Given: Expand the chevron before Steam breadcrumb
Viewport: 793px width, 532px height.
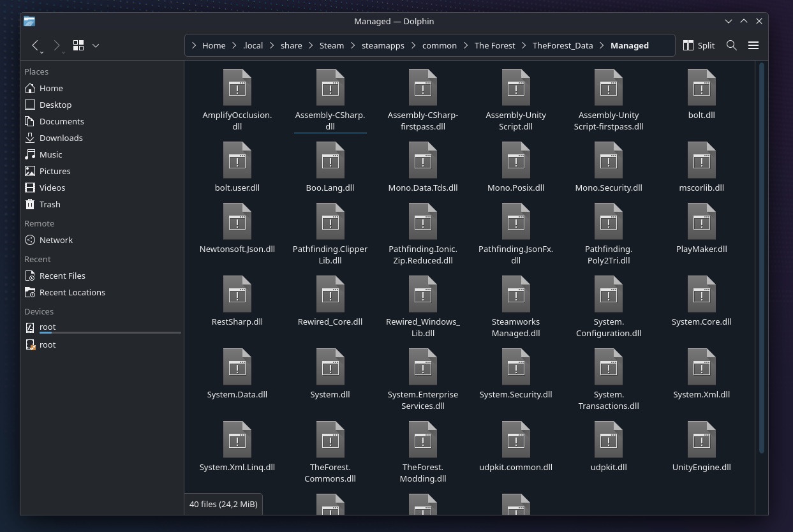Looking at the screenshot, I should (311, 45).
